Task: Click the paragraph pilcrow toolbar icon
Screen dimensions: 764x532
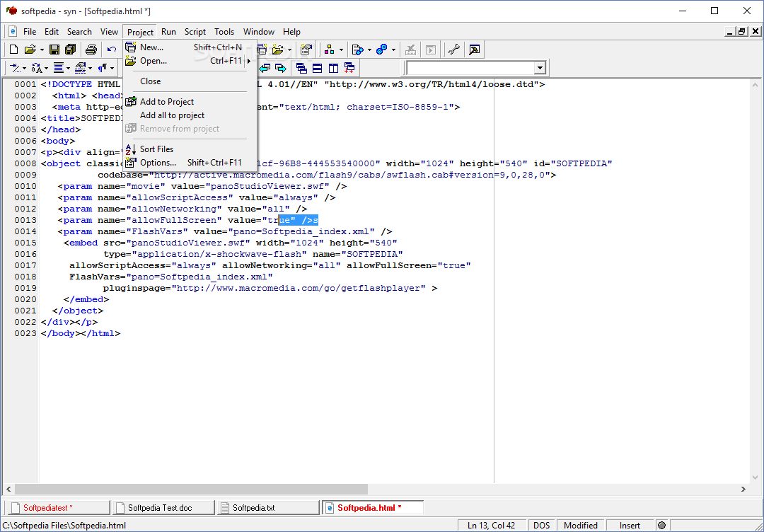Action: pos(103,68)
